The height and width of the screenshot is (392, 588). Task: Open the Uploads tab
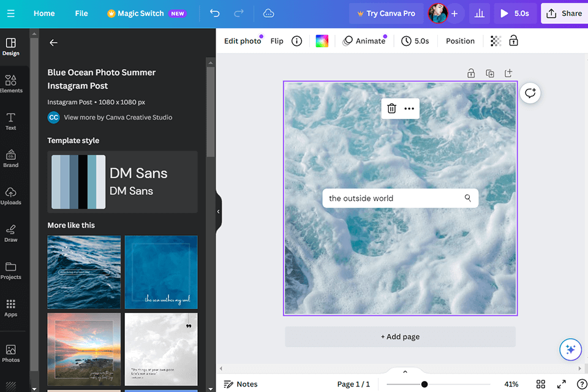[11, 196]
